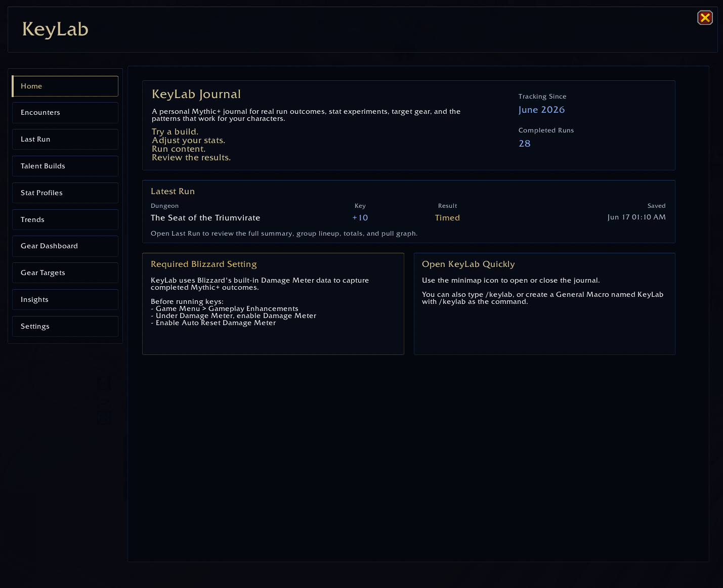Viewport: 723px width, 588px height.
Task: Click the Open Last Run hint text
Action: [284, 234]
